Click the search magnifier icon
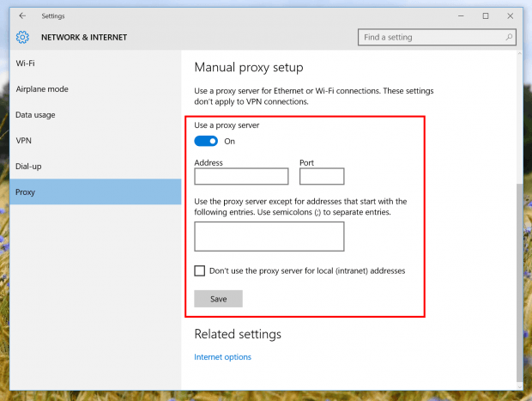The image size is (532, 401). [509, 37]
